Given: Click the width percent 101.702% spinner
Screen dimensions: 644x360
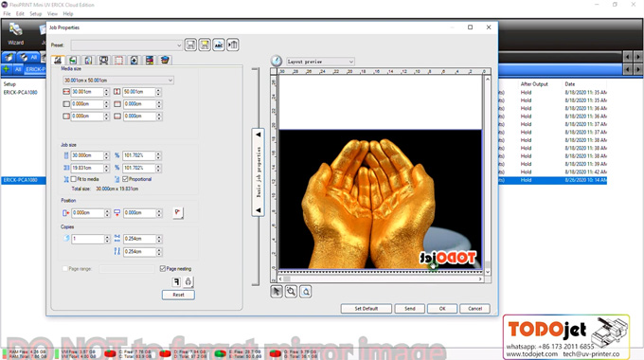Looking at the screenshot, I should (x=158, y=155).
